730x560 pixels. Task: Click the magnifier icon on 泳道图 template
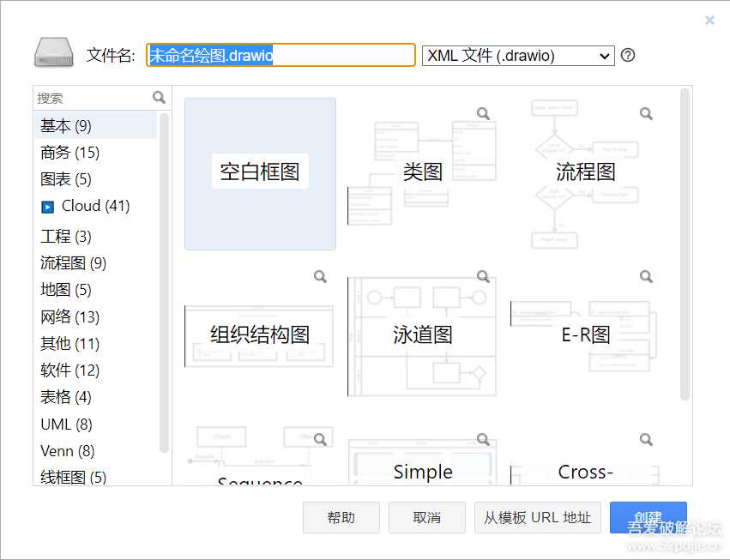[x=483, y=276]
